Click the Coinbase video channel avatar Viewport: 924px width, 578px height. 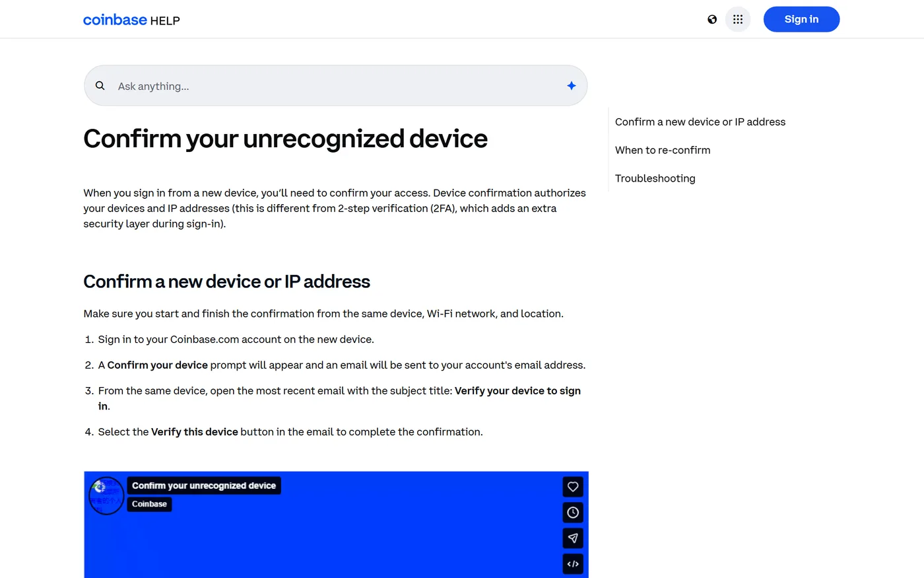tap(106, 495)
